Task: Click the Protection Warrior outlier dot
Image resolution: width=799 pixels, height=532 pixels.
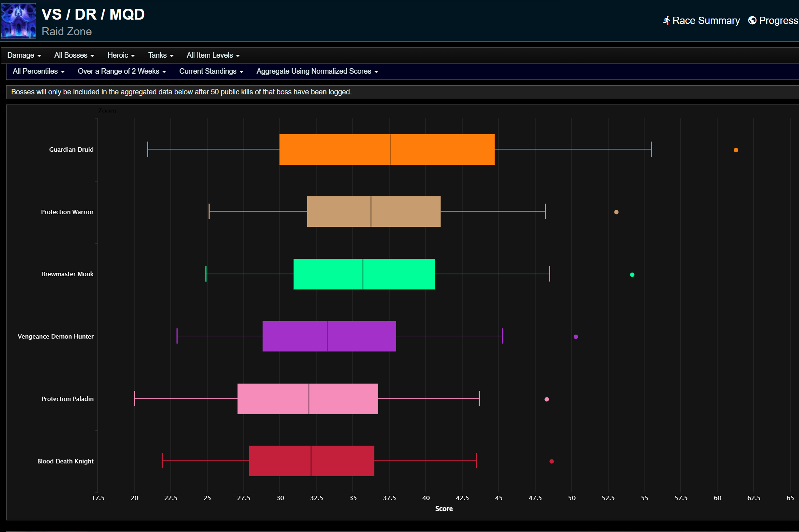Action: [x=616, y=212]
